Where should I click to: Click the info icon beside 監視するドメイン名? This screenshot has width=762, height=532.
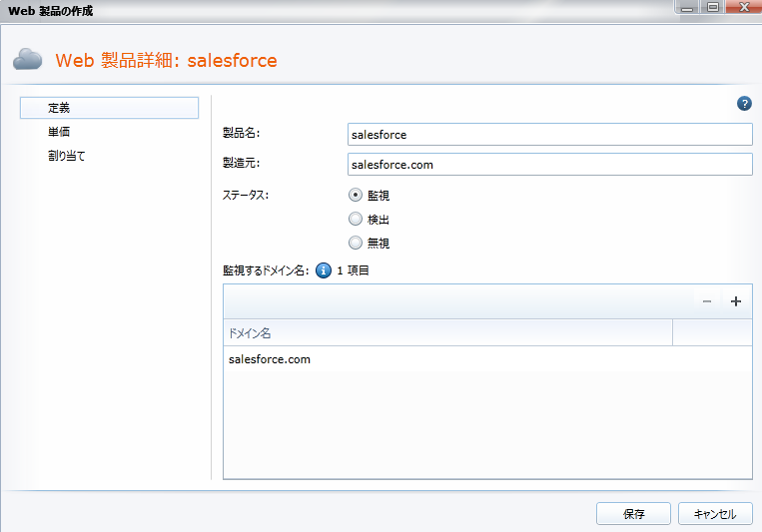324,270
